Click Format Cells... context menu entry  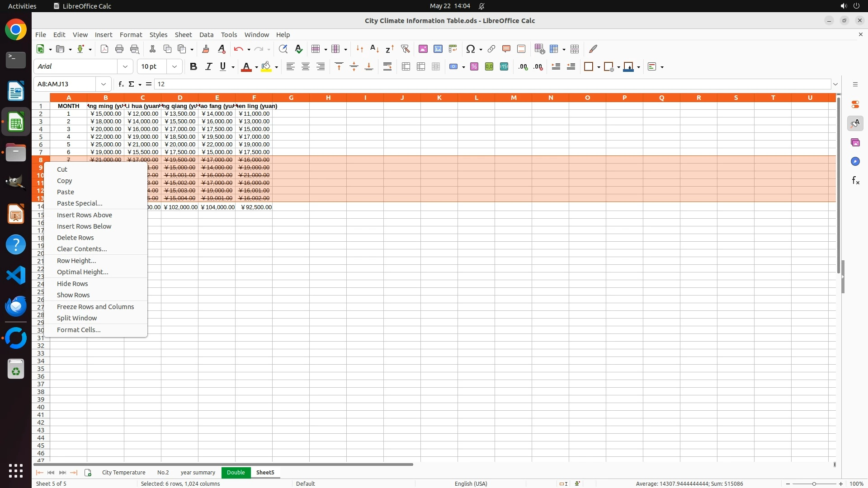pos(79,330)
